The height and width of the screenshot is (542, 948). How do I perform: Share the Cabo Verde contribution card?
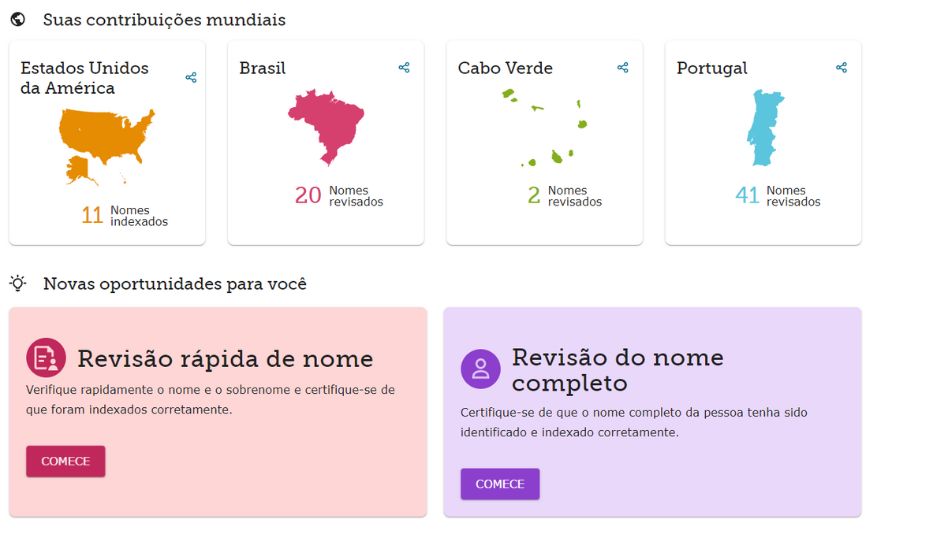[x=623, y=67]
